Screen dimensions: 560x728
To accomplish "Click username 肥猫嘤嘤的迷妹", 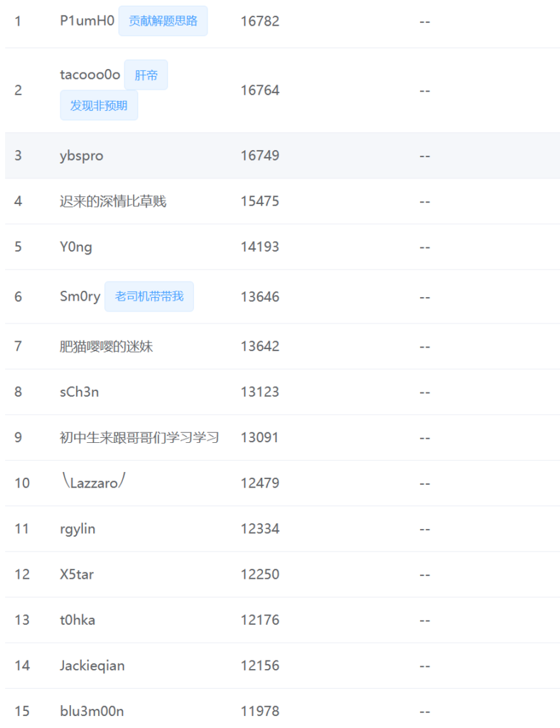I will click(106, 346).
